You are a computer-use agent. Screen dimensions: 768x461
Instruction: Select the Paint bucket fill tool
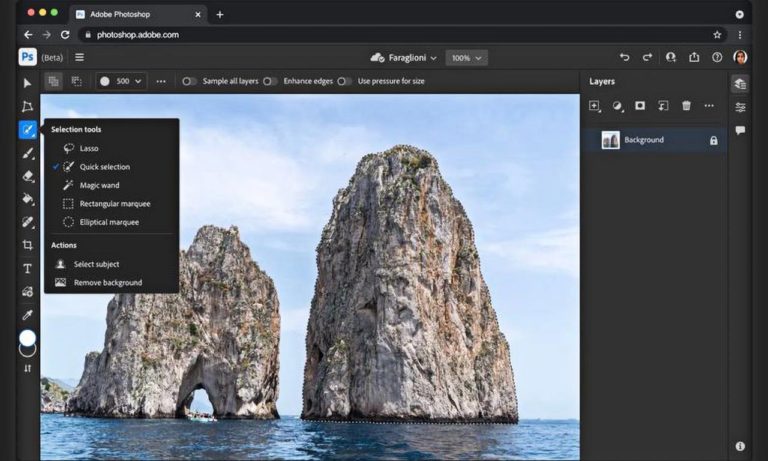27,198
